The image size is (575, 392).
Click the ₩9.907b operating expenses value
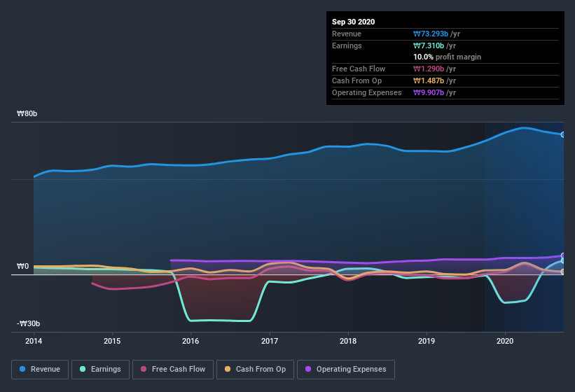click(x=429, y=92)
